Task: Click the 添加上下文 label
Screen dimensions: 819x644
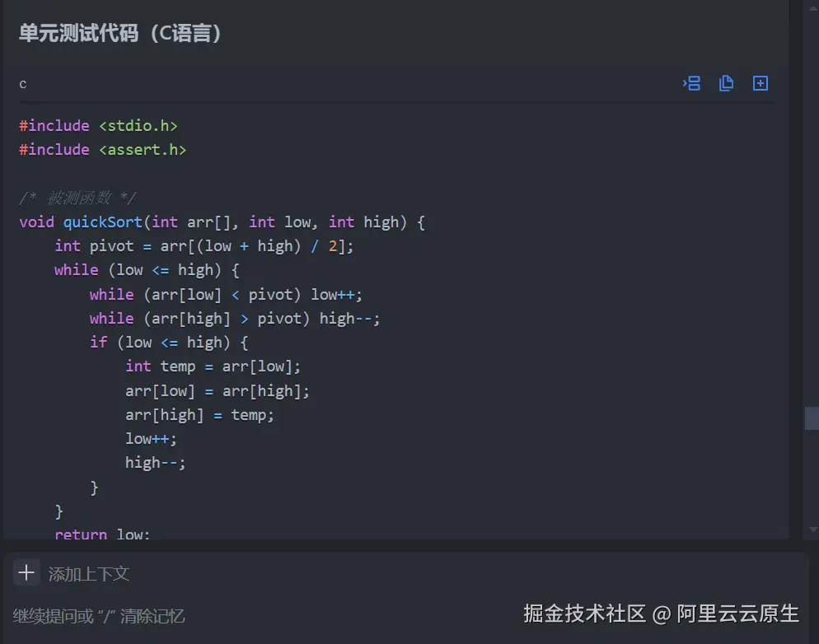Action: 89,574
